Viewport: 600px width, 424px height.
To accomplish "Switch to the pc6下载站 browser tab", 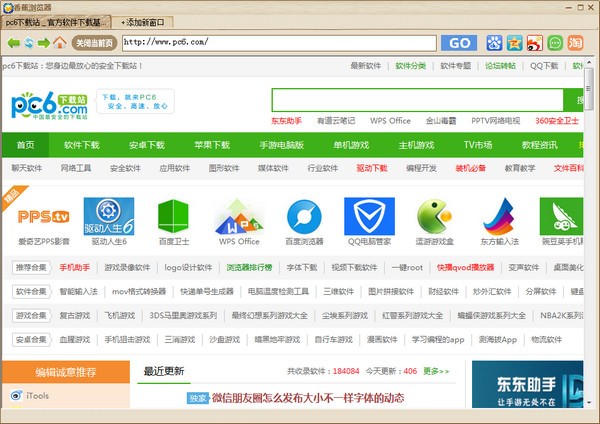I will 56,23.
